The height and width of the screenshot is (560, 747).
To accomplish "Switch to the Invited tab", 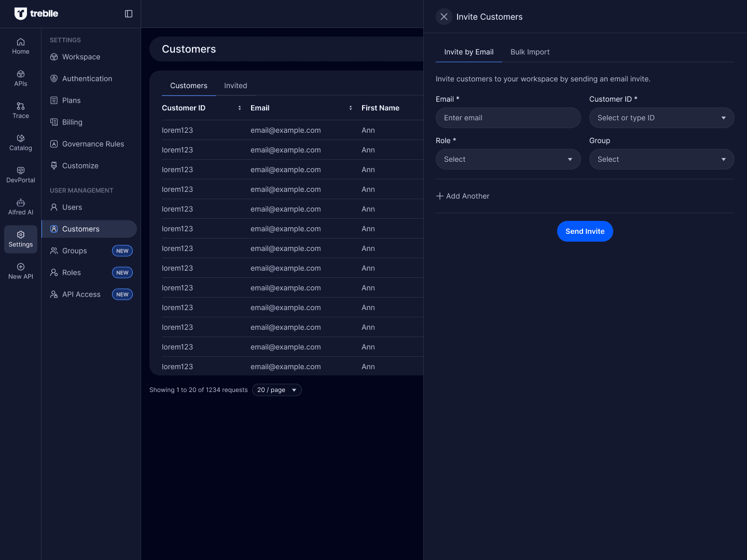I will [x=236, y=86].
